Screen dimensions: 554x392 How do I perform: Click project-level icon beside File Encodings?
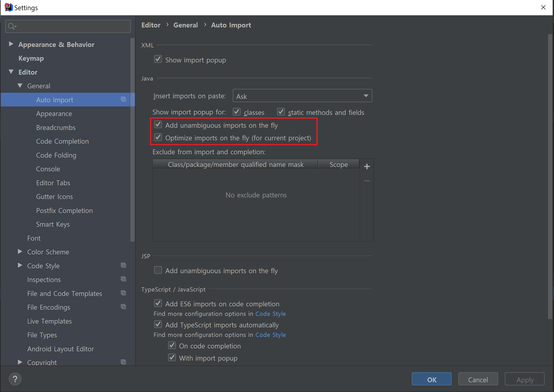pyautogui.click(x=123, y=307)
